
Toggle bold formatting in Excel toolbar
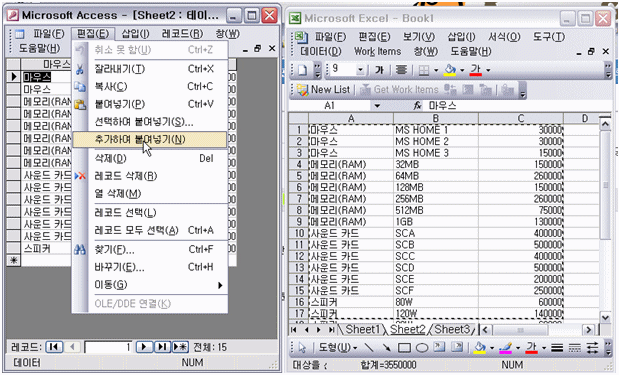[379, 70]
